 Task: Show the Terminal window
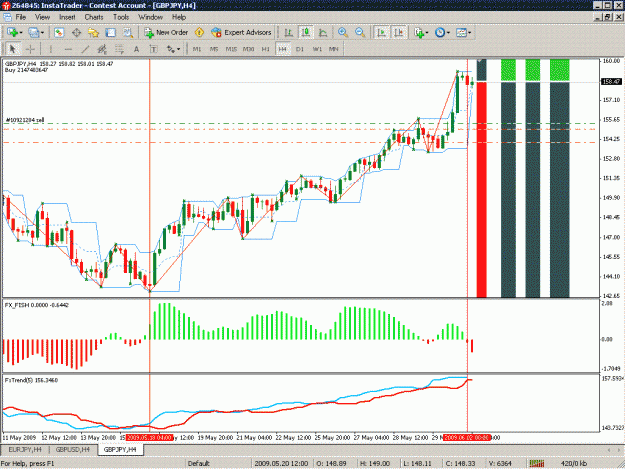(110, 33)
